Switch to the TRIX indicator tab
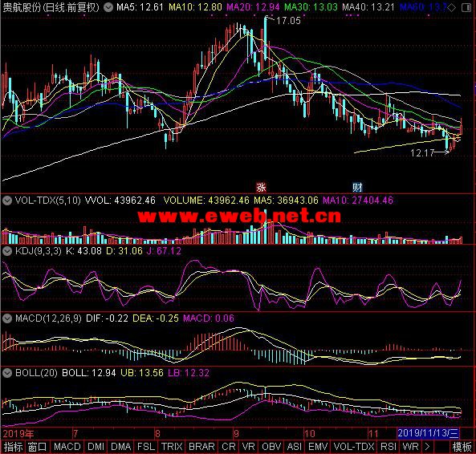476x454 pixels. 172,447
